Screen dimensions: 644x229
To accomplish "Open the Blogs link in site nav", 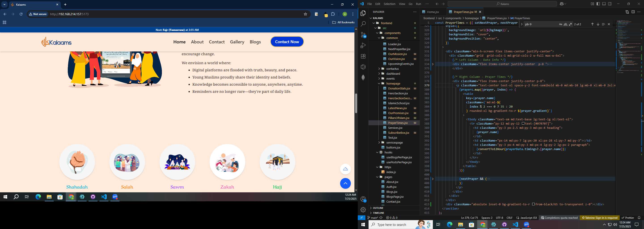I will pos(255,42).
